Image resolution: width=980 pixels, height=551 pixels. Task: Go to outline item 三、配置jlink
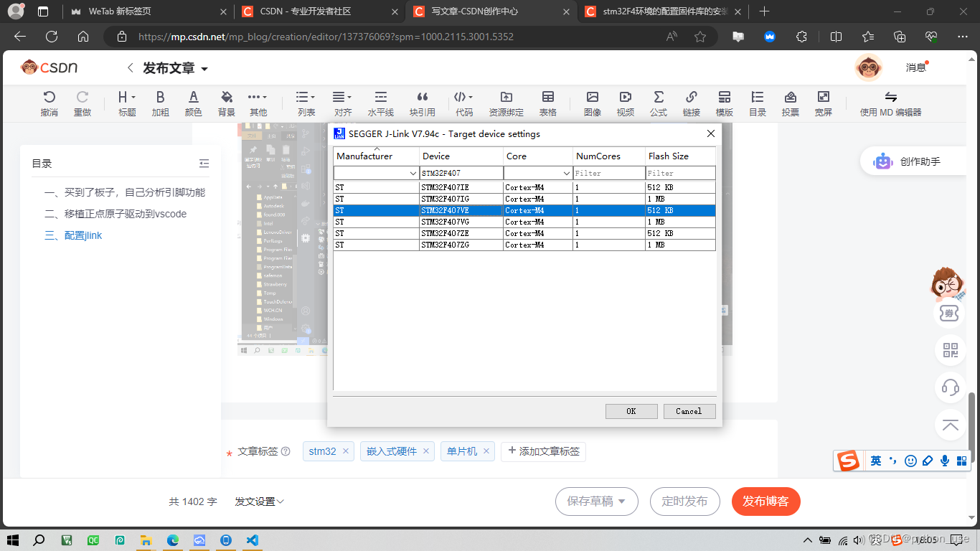point(73,235)
